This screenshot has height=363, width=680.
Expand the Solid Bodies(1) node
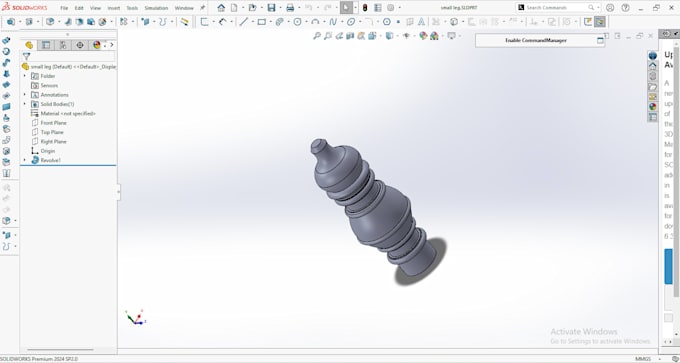(24, 104)
